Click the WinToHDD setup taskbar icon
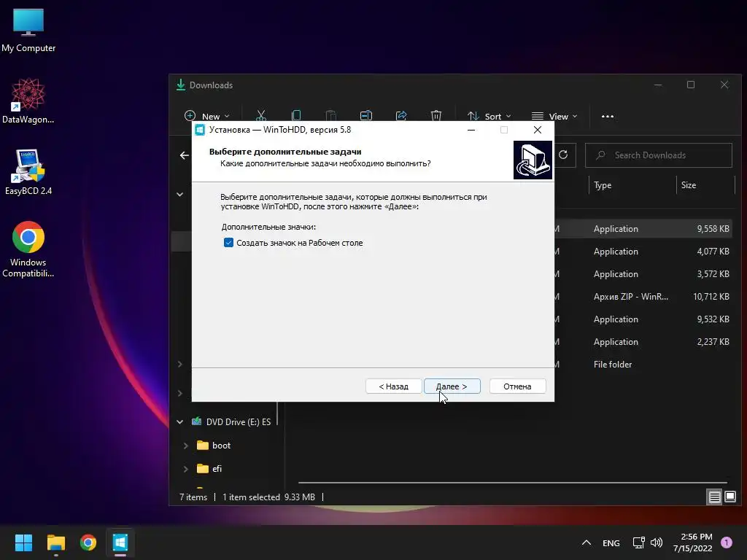Screen dimensions: 747x560 tap(120, 542)
